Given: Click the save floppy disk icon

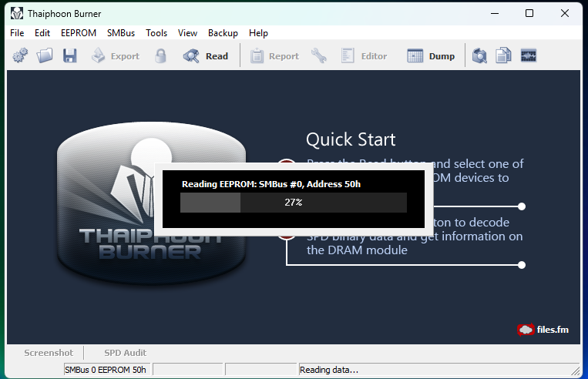Looking at the screenshot, I should point(70,56).
